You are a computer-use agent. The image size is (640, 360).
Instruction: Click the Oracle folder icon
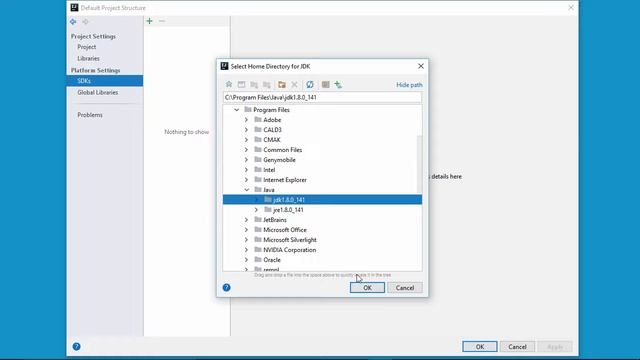(258, 260)
